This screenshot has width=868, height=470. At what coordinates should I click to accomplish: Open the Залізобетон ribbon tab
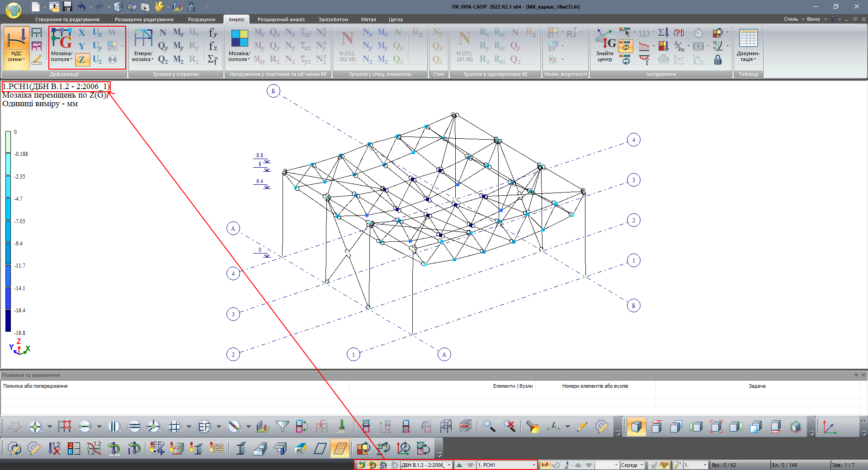(x=333, y=19)
